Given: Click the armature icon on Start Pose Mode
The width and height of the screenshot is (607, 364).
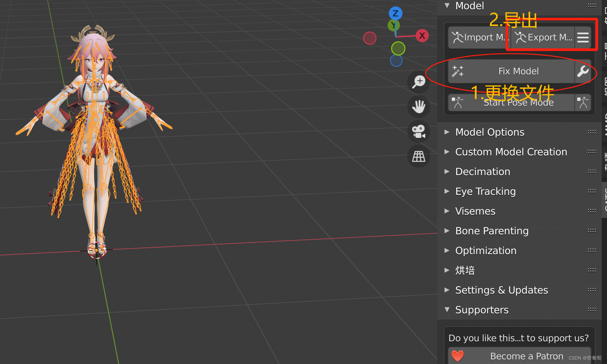Looking at the screenshot, I should pos(458,103).
